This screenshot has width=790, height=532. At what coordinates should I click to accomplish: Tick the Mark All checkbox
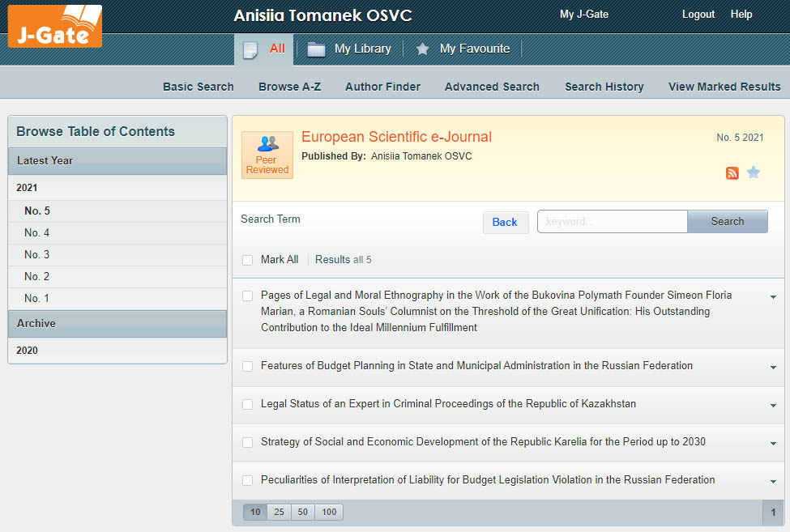pyautogui.click(x=248, y=260)
